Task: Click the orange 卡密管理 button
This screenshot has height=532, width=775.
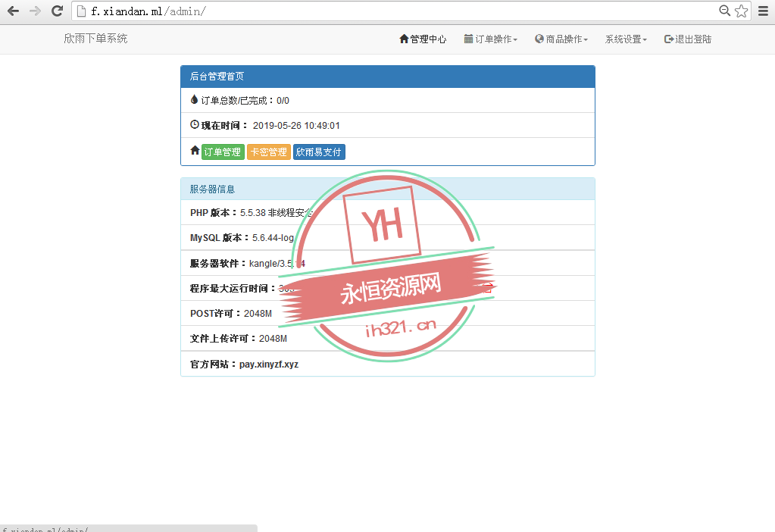Action: [x=268, y=151]
